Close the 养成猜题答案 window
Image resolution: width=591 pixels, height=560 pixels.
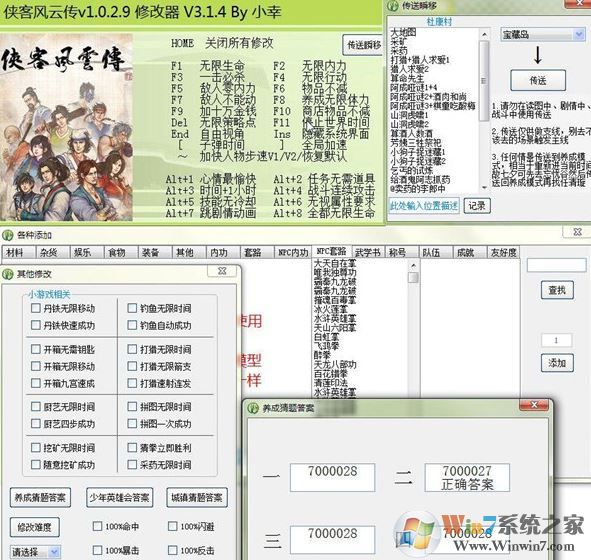tap(534, 405)
